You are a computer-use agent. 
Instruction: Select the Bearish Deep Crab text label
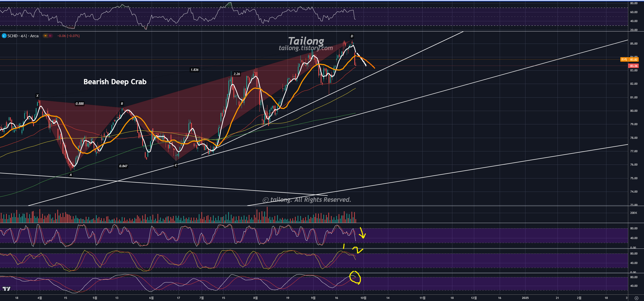point(115,82)
